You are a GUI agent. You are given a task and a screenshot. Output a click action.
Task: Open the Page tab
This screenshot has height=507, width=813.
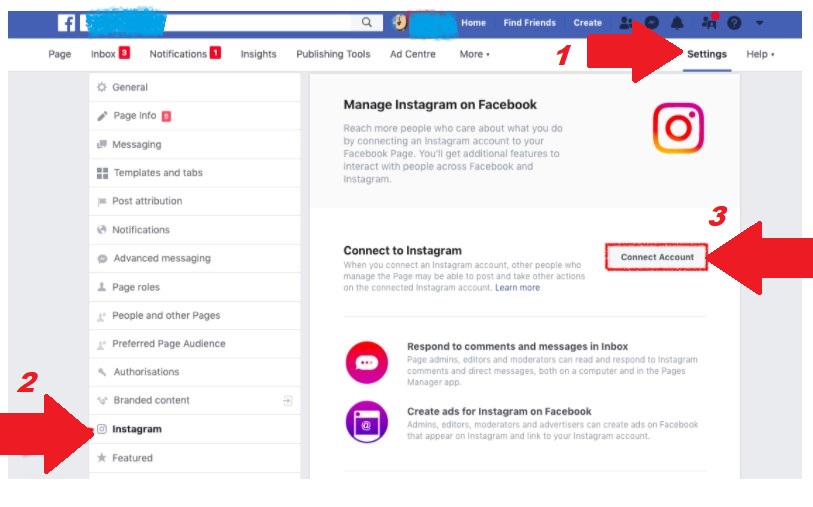[x=60, y=54]
